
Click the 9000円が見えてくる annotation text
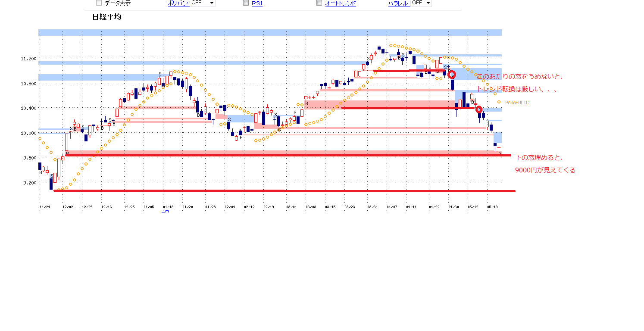coord(545,170)
